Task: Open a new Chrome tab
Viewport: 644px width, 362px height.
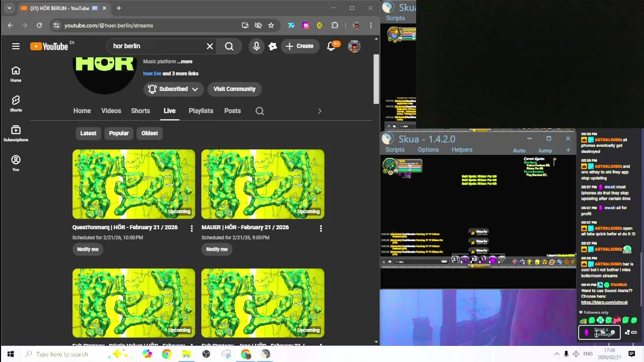Action: (119, 8)
